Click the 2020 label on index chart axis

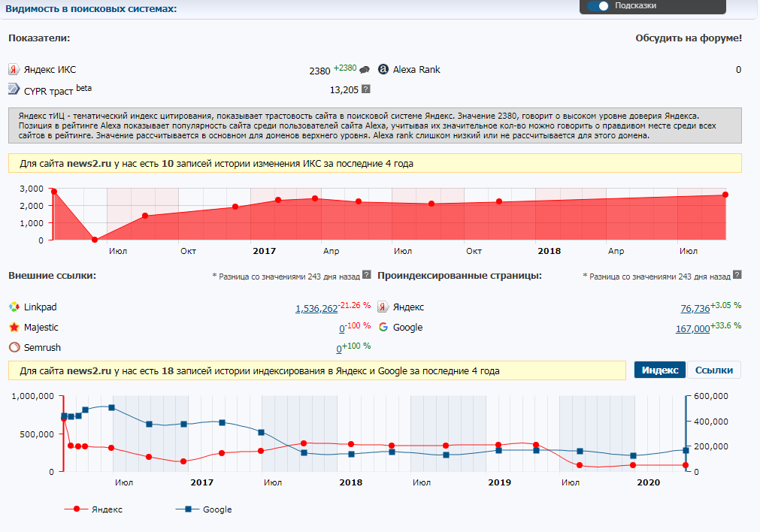click(649, 482)
